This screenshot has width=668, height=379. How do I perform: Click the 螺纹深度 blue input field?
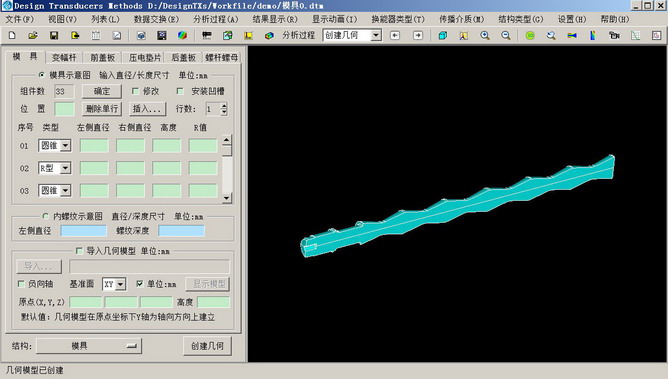point(181,231)
